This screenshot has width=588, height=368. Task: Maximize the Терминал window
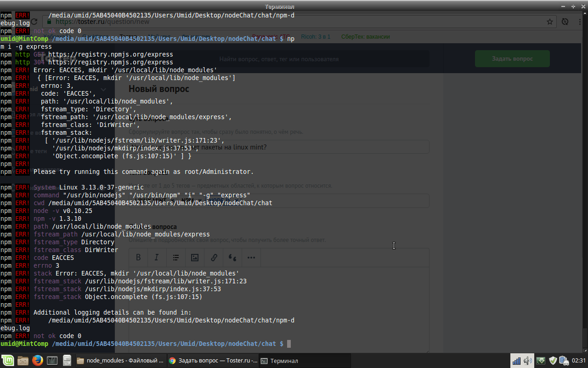click(573, 6)
